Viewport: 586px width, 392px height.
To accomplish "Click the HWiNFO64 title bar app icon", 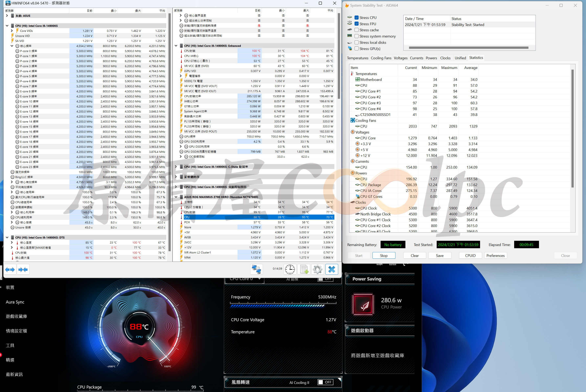I will pos(8,3).
